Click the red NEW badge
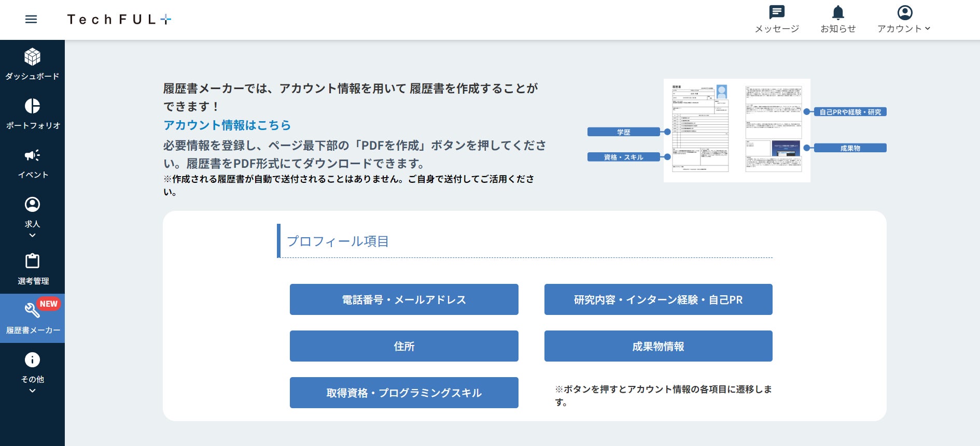This screenshot has width=980, height=446. 49,304
